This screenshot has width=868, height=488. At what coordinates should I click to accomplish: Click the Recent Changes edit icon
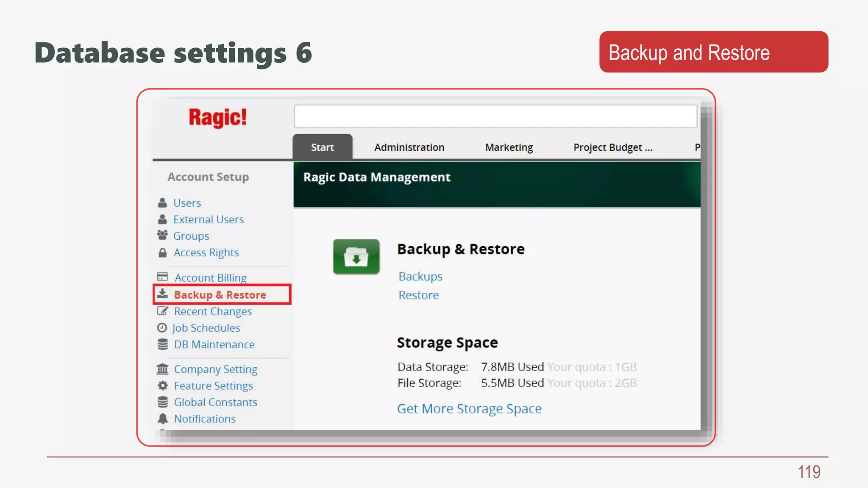[x=162, y=311]
